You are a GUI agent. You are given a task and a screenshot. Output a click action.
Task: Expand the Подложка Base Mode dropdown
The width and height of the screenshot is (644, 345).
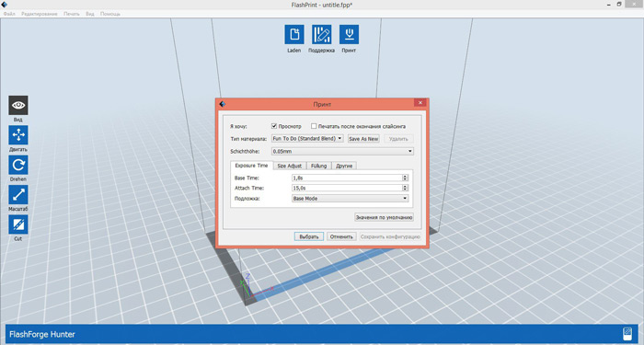pyautogui.click(x=350, y=199)
